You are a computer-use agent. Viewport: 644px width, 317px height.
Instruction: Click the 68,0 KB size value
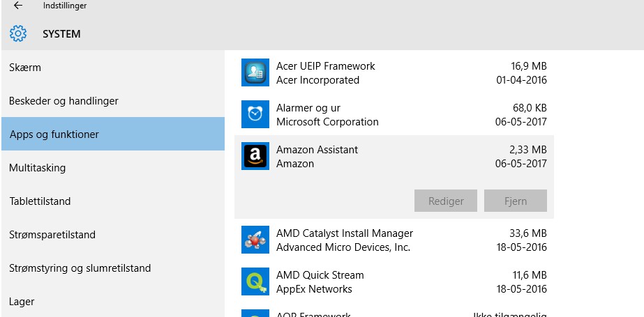click(x=530, y=108)
